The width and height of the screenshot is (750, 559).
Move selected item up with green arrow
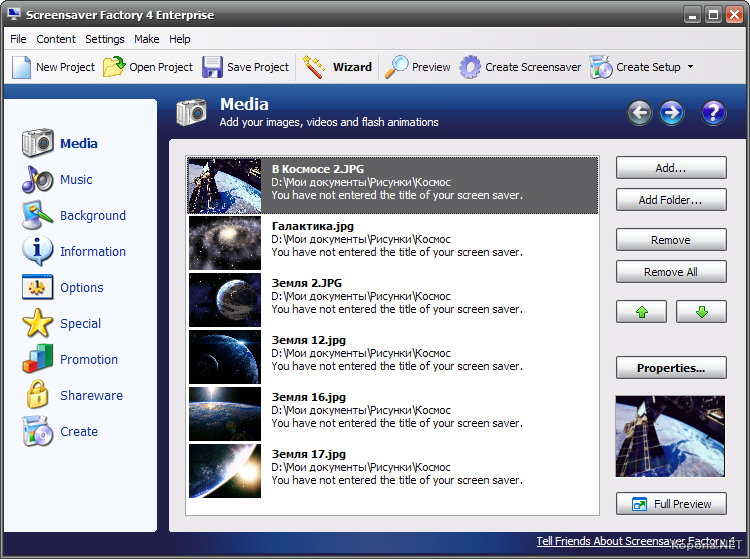[x=641, y=312]
